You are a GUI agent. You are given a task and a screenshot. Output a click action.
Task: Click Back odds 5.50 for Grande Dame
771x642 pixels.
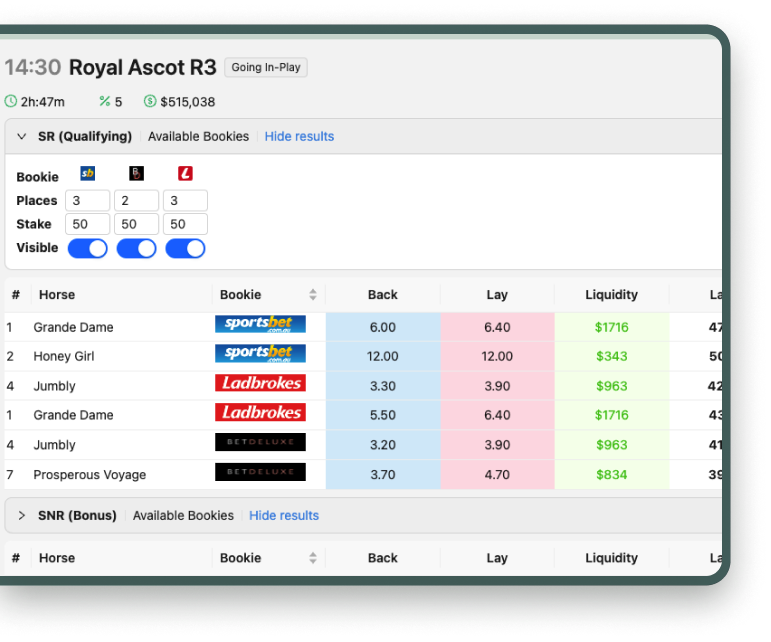click(x=383, y=415)
